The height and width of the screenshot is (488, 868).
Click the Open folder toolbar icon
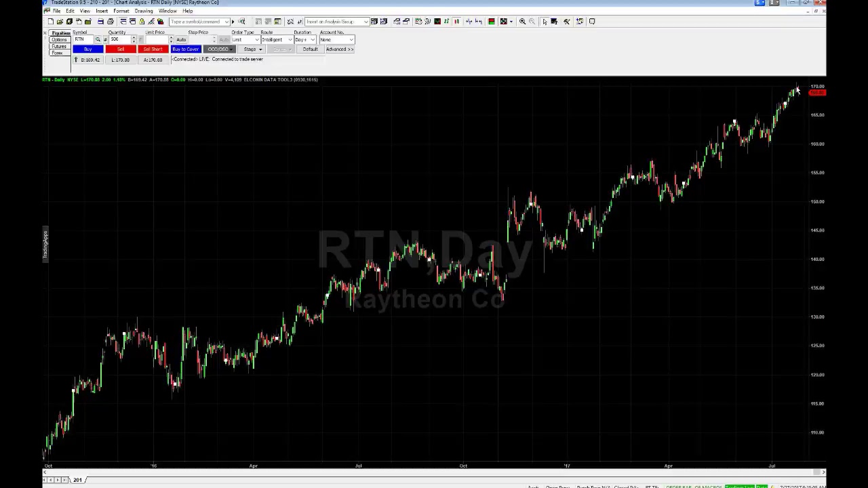[x=60, y=22]
